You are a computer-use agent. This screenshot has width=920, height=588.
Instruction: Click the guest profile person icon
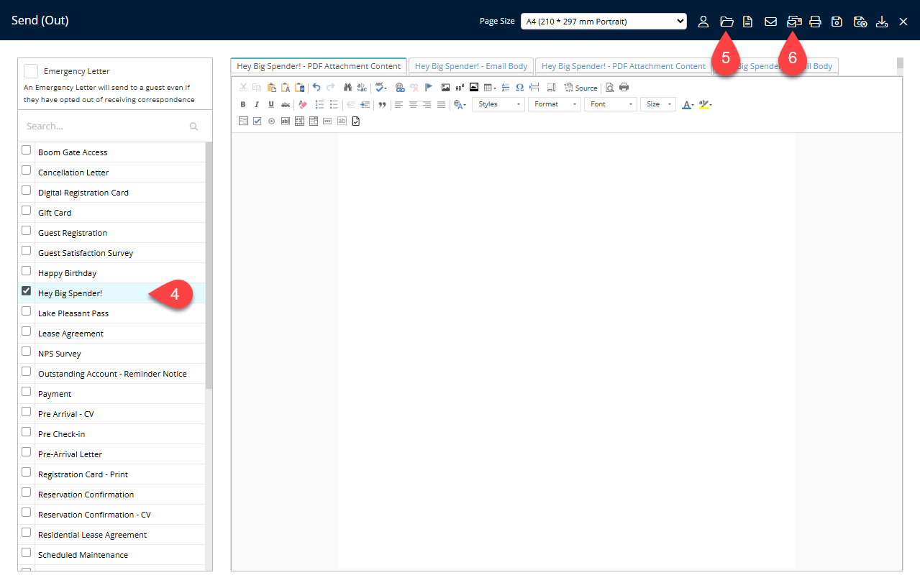tap(703, 22)
